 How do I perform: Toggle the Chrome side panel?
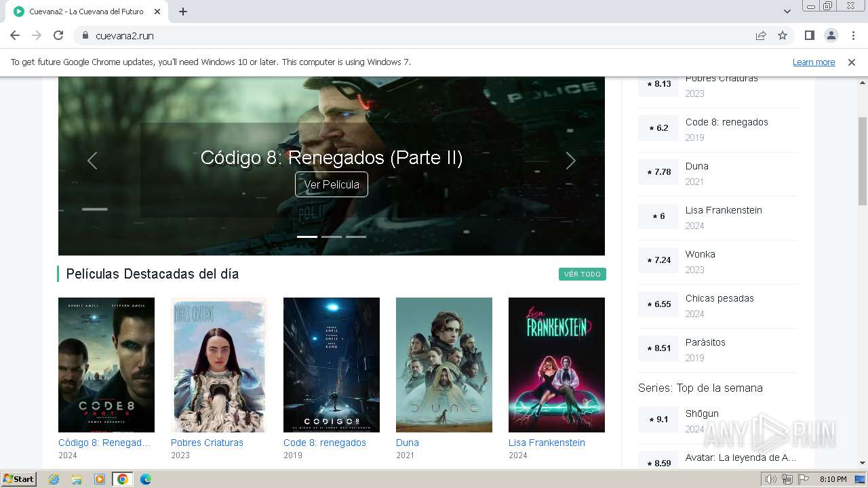pyautogui.click(x=809, y=35)
